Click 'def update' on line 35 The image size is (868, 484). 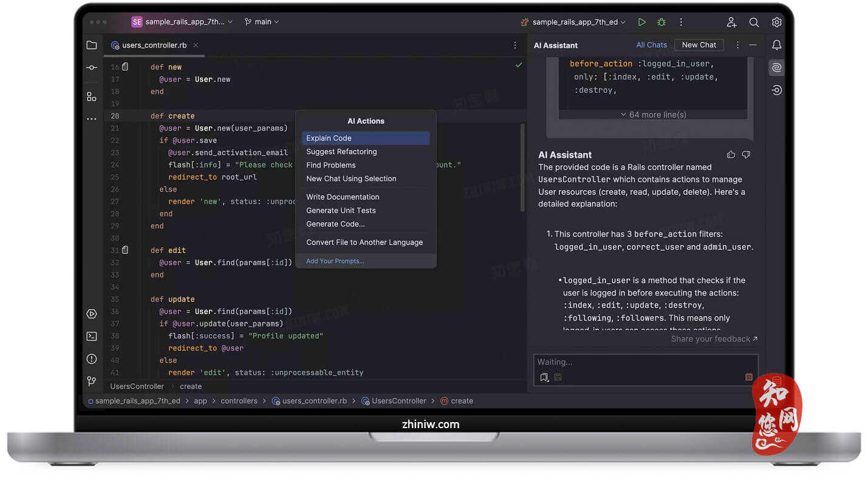point(173,299)
